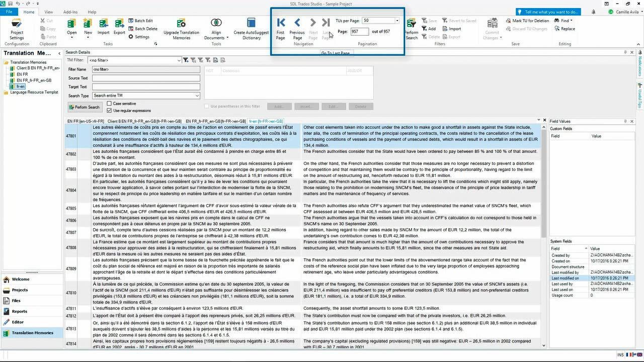Open the TM Filter dropdown

click(179, 60)
